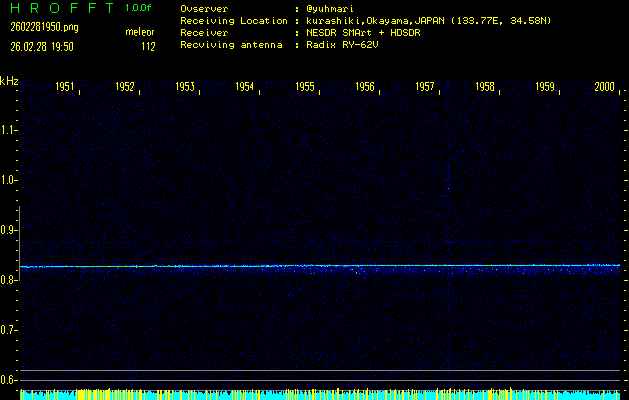Jump to the 1953 time marker

185,87
